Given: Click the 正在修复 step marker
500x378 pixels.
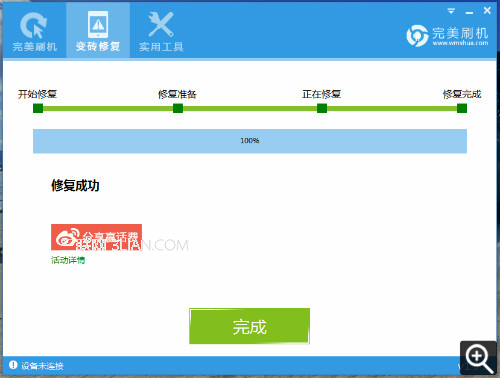Looking at the screenshot, I should point(322,108).
